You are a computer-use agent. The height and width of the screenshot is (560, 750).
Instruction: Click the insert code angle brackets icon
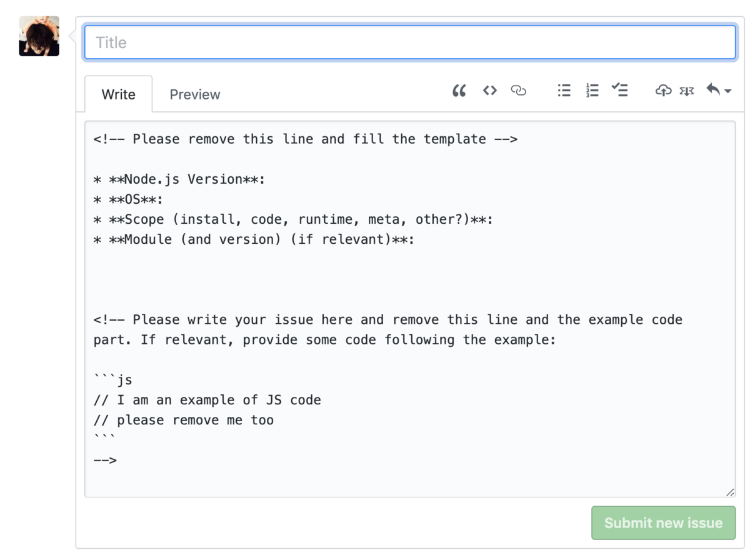pyautogui.click(x=490, y=91)
